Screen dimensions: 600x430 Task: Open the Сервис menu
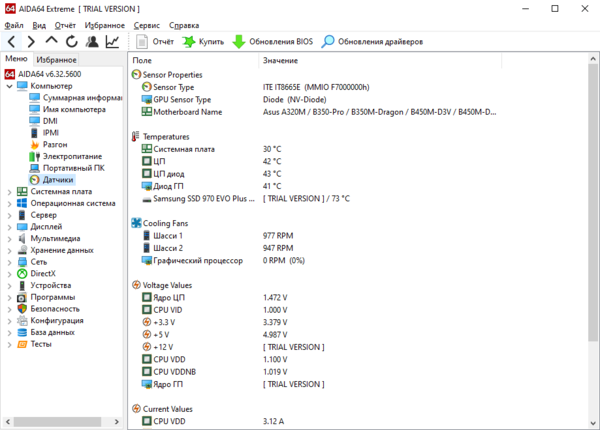pyautogui.click(x=147, y=25)
